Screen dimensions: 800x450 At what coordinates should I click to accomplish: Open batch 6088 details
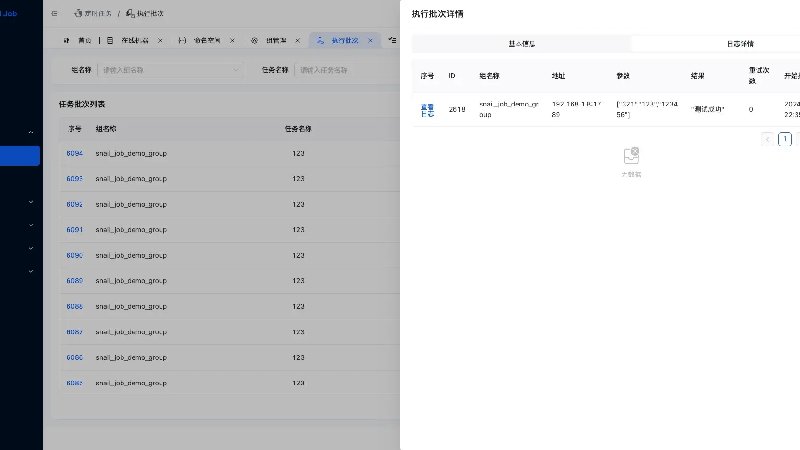pos(74,306)
